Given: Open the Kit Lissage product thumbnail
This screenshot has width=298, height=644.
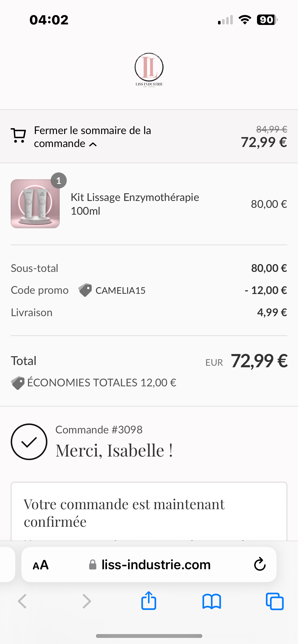Looking at the screenshot, I should (x=35, y=204).
